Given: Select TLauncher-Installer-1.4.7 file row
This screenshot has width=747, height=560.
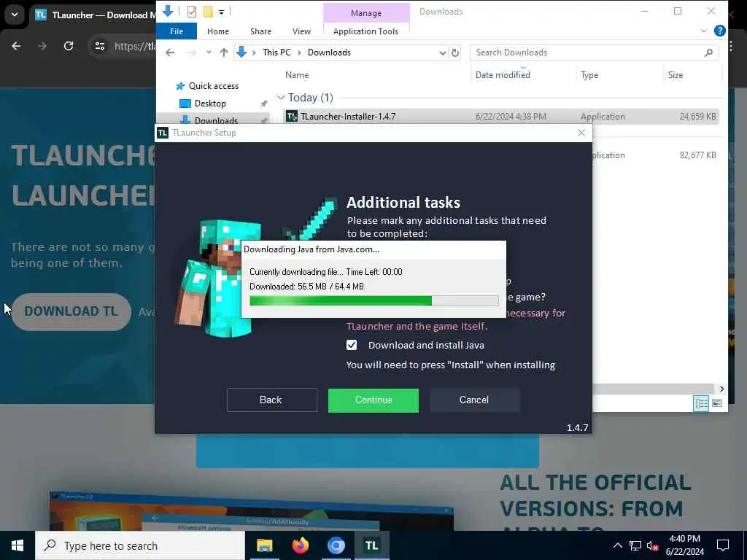Looking at the screenshot, I should point(500,117).
